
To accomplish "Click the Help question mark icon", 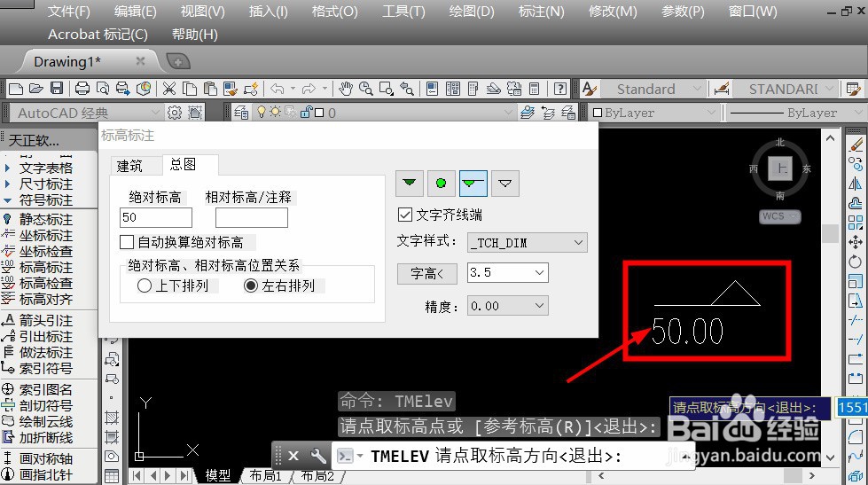I will point(560,89).
